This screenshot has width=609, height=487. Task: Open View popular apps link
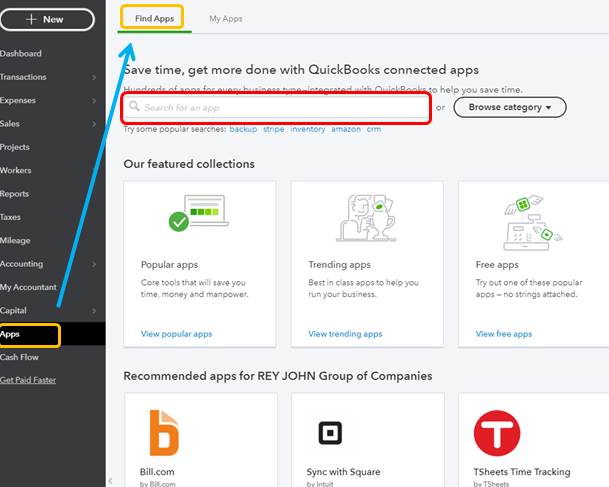pyautogui.click(x=176, y=334)
